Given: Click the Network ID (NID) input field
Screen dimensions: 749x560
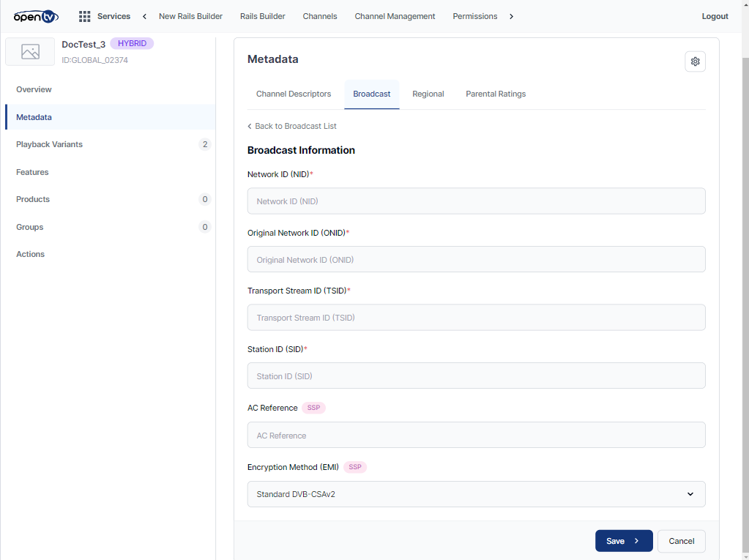Looking at the screenshot, I should pos(476,201).
